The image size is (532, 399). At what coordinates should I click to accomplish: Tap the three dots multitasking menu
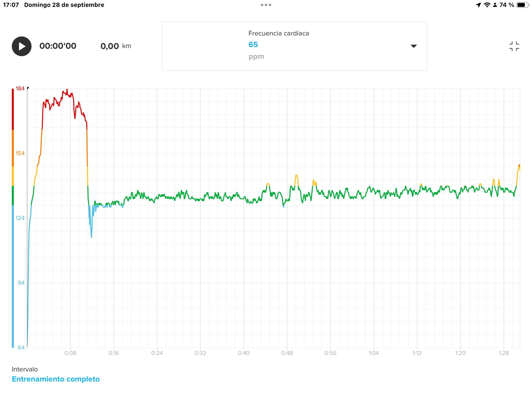(x=266, y=5)
